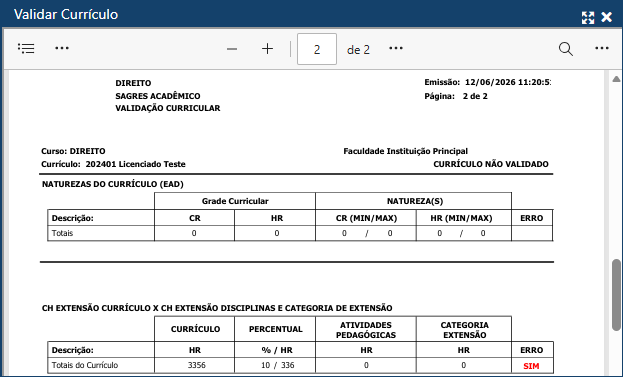
Task: Select the '10 / 336' percentual cell
Action: pos(277,365)
